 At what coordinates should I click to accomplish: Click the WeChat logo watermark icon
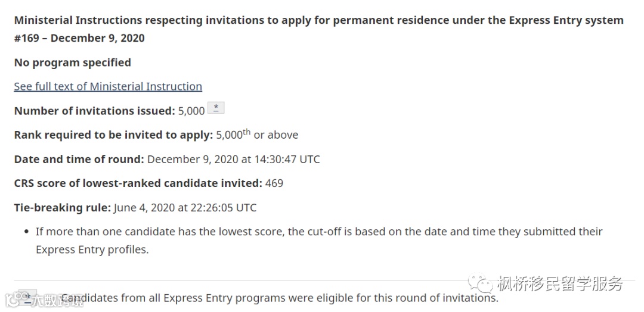(480, 284)
